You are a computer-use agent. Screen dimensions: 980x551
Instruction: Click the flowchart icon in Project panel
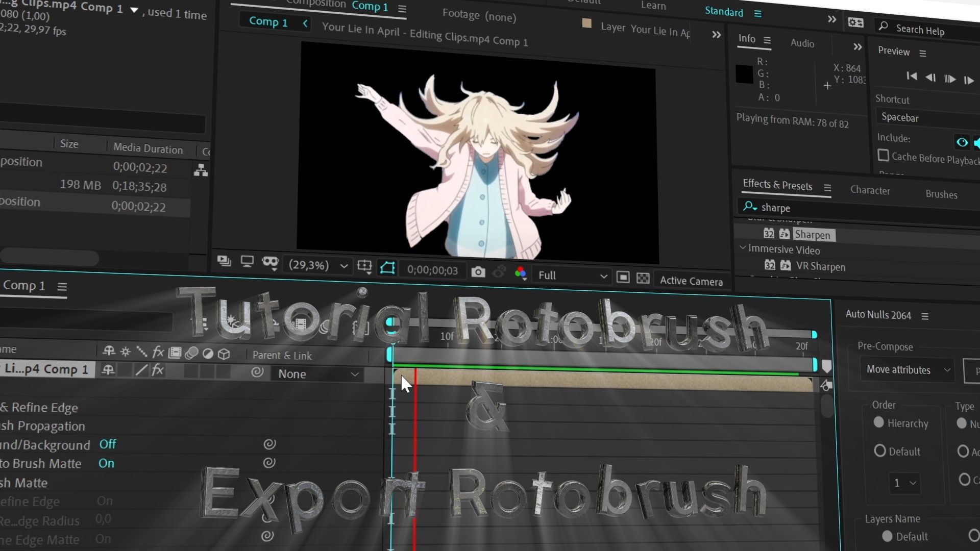[201, 170]
